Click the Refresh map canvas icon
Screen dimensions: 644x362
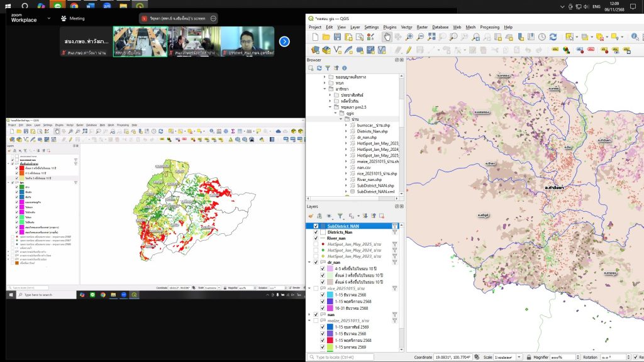(x=553, y=37)
